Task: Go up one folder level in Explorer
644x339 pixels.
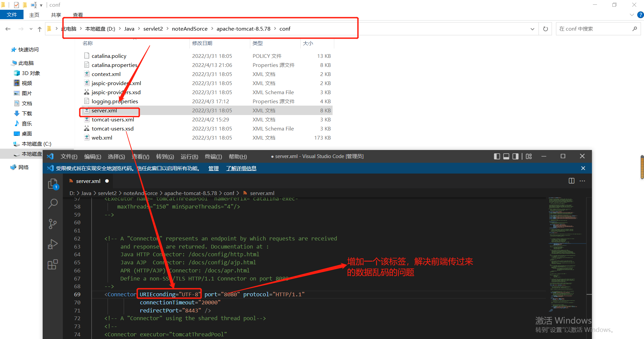Action: click(40, 29)
